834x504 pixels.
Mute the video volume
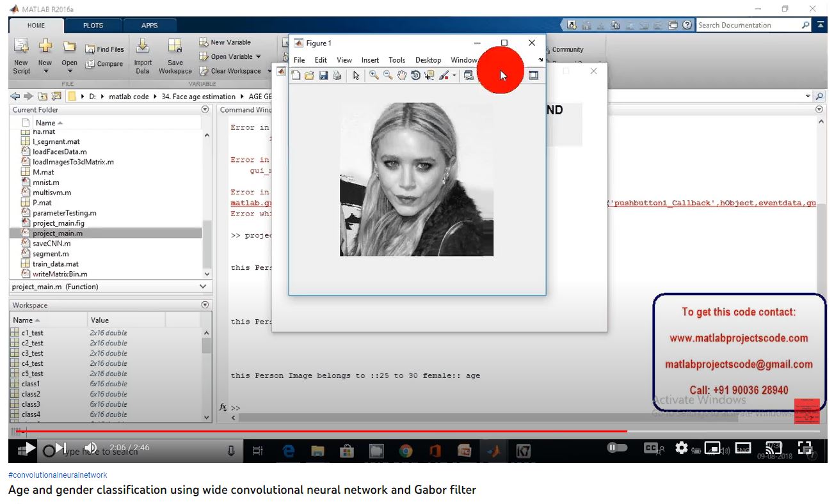click(x=91, y=448)
